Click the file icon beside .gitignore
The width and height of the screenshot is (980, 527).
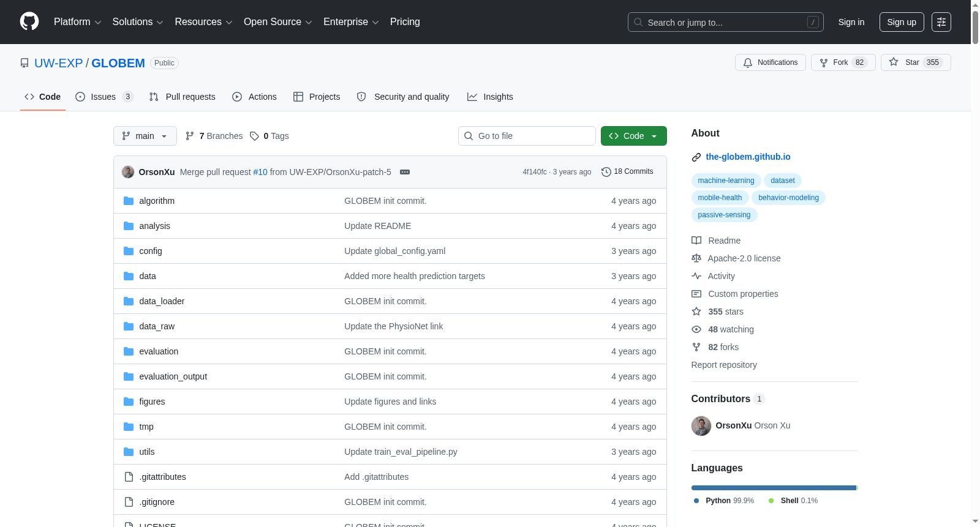pos(129,502)
